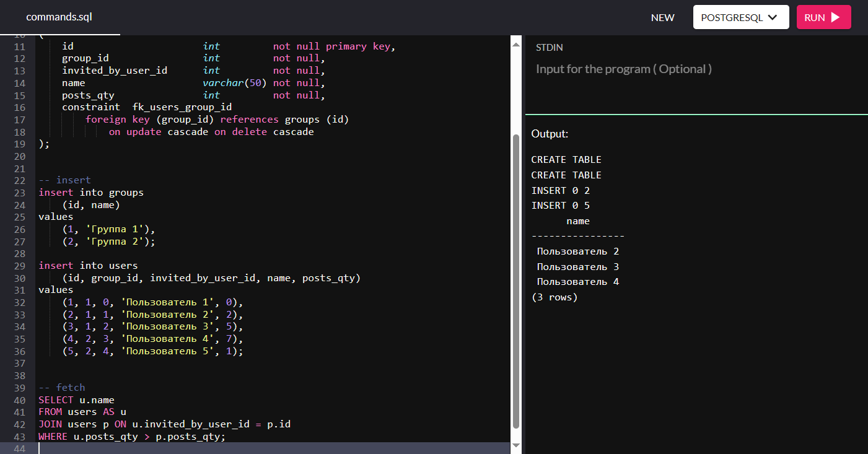Image resolution: width=868 pixels, height=454 pixels.
Task: Click output row 'Пользователь 2'
Action: (578, 251)
